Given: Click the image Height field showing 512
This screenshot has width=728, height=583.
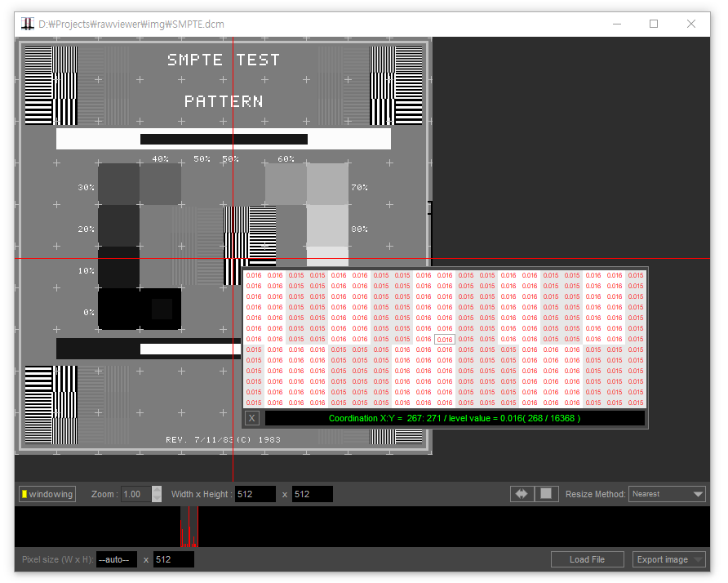Looking at the screenshot, I should coord(313,494).
